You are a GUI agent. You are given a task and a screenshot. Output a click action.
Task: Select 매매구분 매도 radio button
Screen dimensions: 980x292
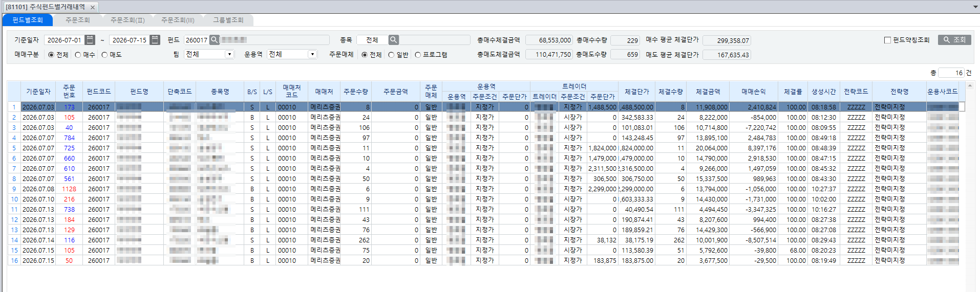point(104,55)
